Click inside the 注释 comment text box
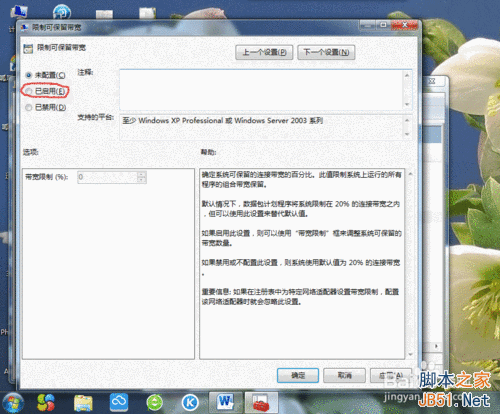 pos(262,90)
